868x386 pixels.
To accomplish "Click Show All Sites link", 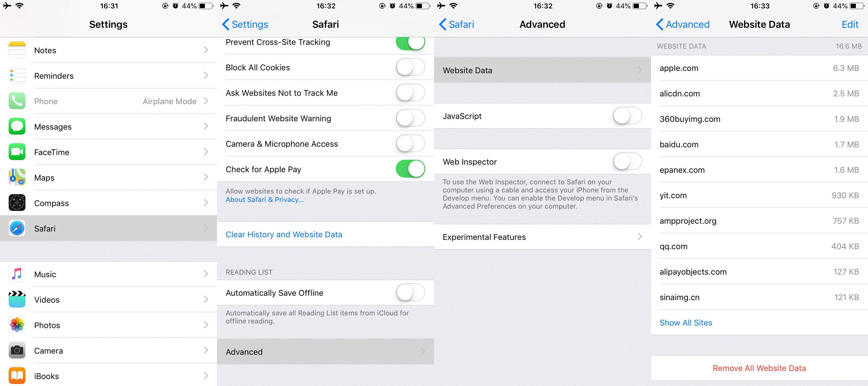I will (685, 322).
